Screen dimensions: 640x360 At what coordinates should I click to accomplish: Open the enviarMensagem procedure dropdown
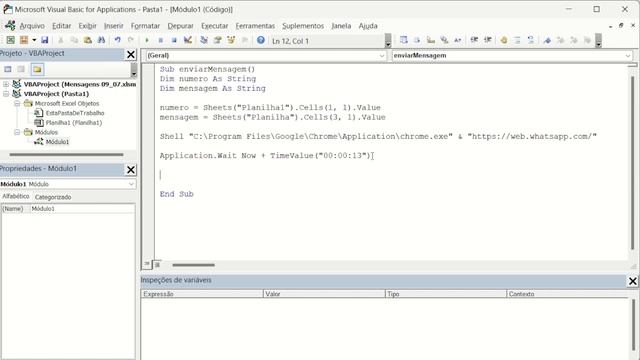[627, 56]
